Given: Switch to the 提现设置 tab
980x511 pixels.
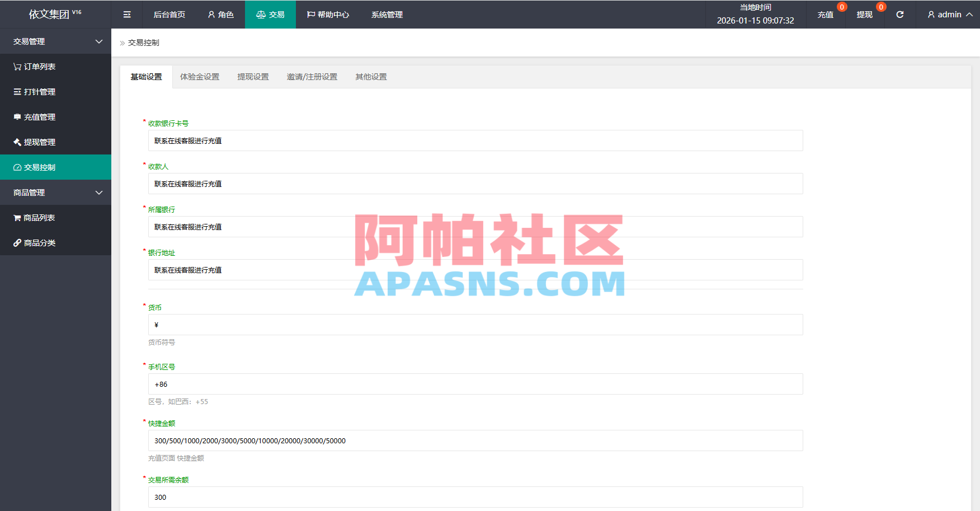Looking at the screenshot, I should tap(253, 77).
